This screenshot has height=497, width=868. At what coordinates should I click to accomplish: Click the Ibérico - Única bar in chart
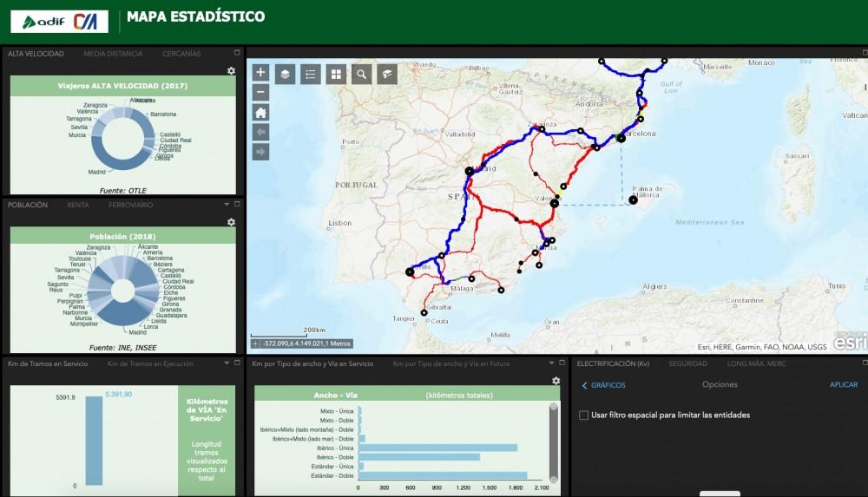point(437,448)
